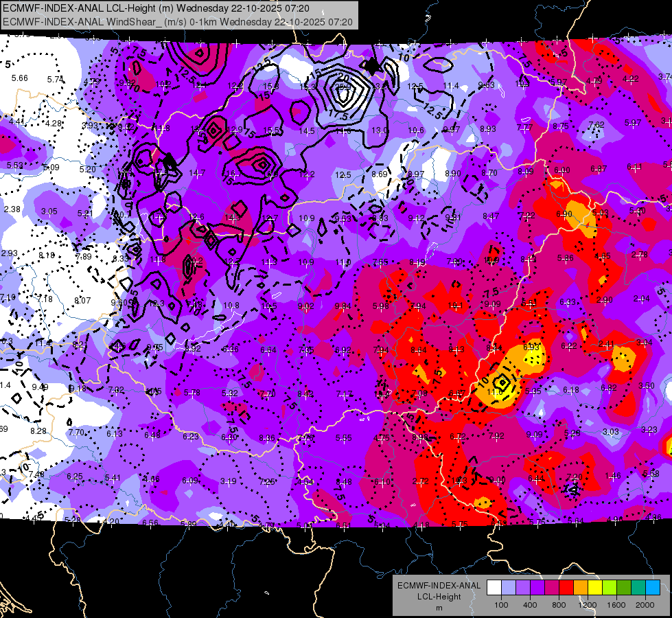Select the LCL-Height (m) header line
Screen dimensions: 672x618
[x=156, y=8]
